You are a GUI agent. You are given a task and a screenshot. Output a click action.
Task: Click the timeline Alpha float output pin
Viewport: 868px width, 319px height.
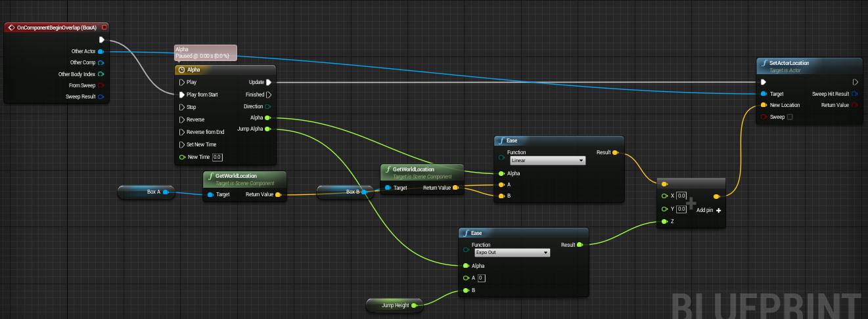click(267, 117)
